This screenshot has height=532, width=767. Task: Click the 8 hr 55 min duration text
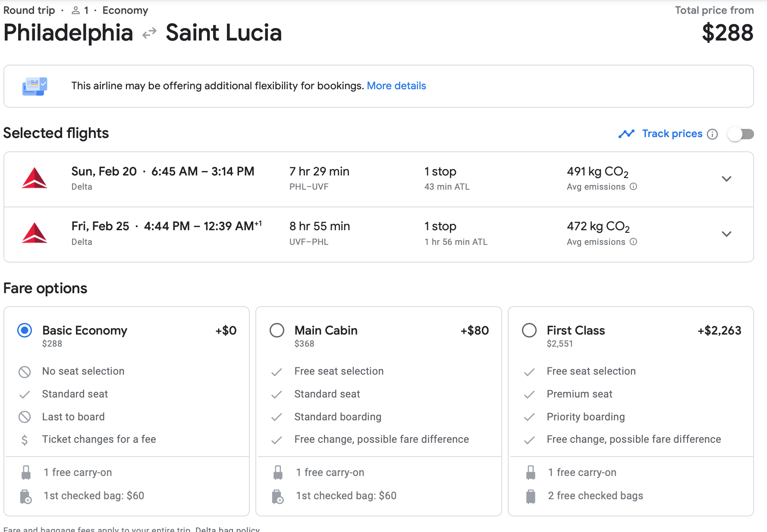[320, 226]
